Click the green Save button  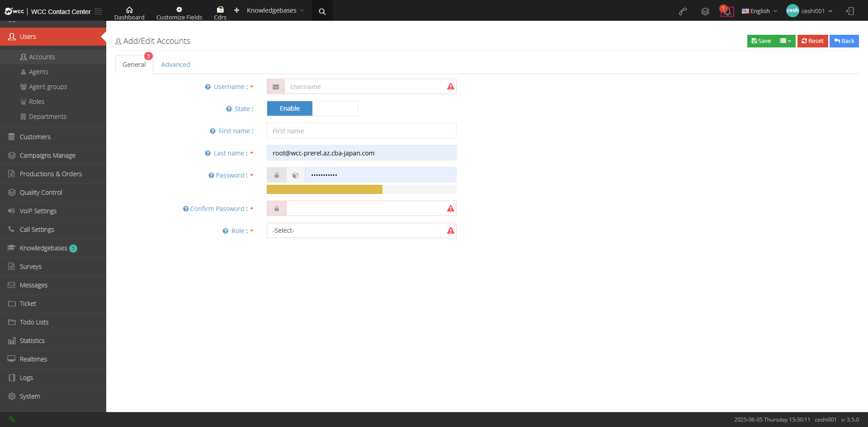click(x=762, y=41)
